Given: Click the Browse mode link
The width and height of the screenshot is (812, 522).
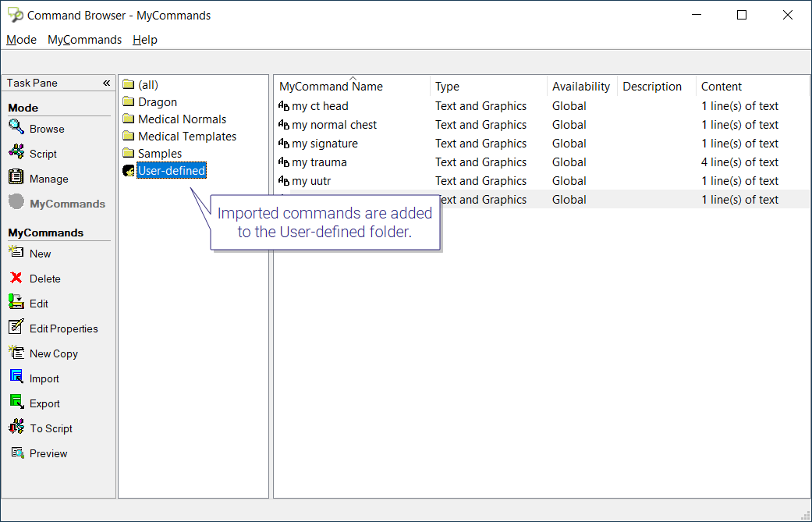Looking at the screenshot, I should pyautogui.click(x=47, y=129).
